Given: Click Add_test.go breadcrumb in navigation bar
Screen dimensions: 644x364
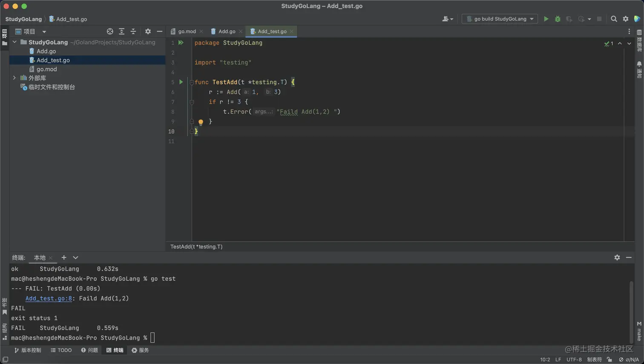Looking at the screenshot, I should coord(68,19).
